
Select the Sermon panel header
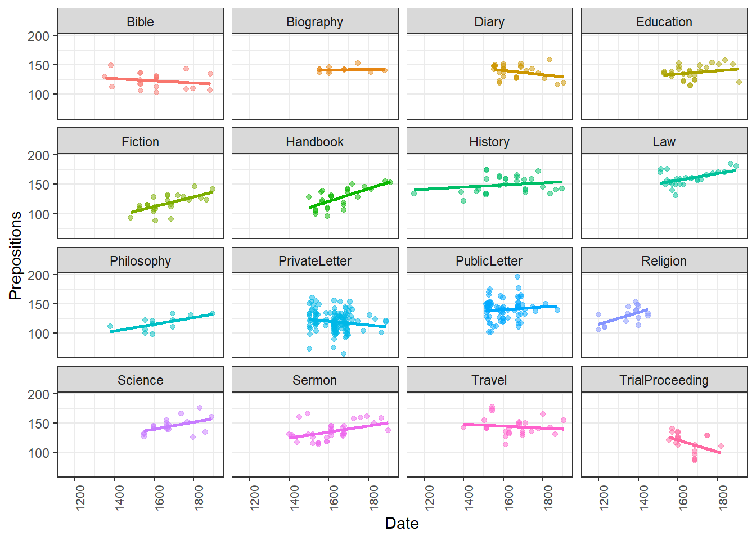314,380
